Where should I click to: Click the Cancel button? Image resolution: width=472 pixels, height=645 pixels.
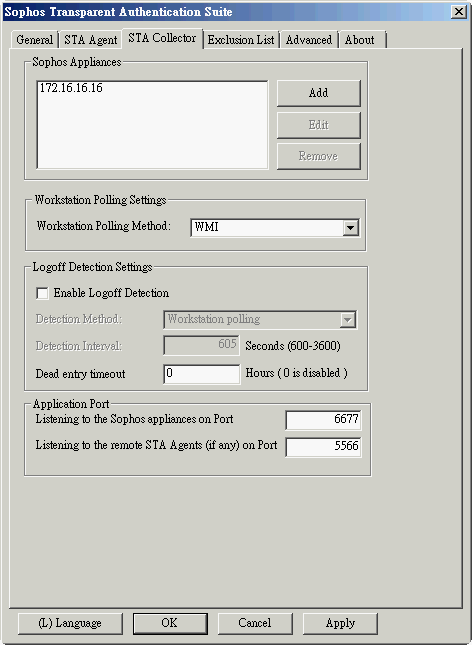tap(255, 624)
